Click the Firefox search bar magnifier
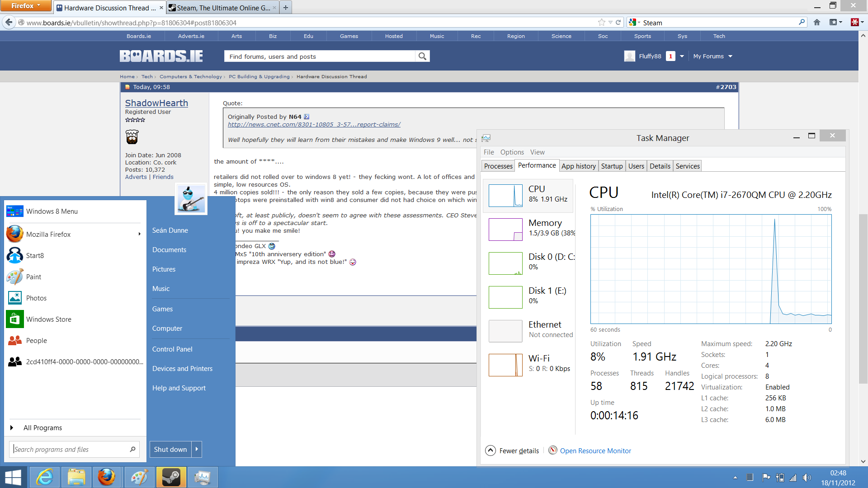Viewport: 868px width, 488px height. coord(802,22)
